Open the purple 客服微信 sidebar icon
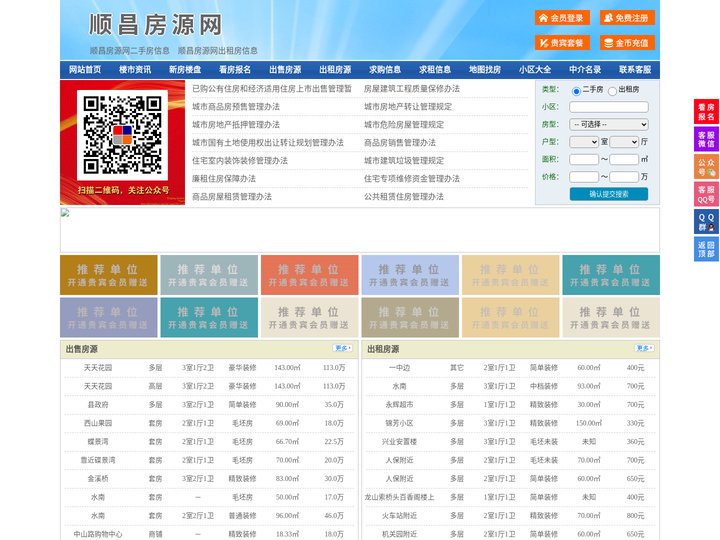Screen dimensions: 720x540 tap(706, 139)
